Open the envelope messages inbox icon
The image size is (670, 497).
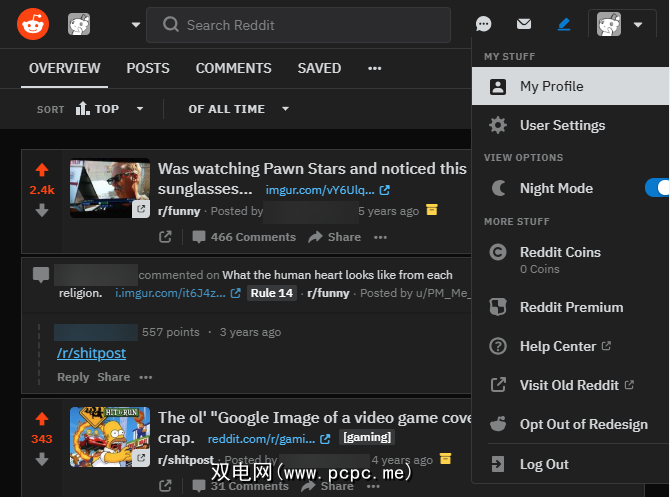(523, 24)
